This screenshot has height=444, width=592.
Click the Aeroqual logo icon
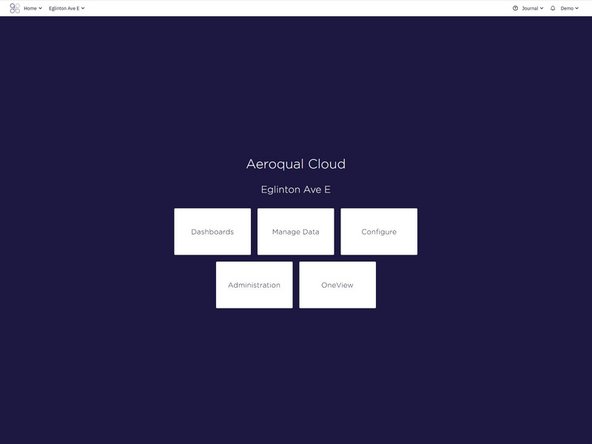click(x=14, y=8)
